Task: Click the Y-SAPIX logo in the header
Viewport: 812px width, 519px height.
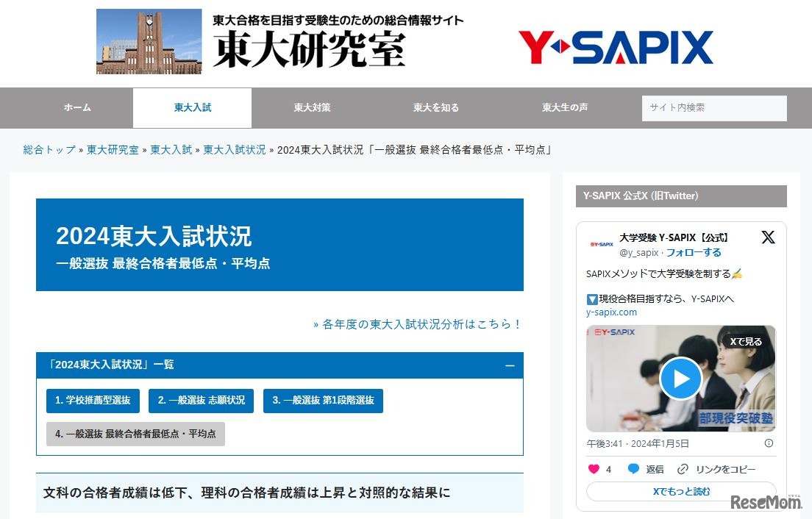Action: point(616,47)
